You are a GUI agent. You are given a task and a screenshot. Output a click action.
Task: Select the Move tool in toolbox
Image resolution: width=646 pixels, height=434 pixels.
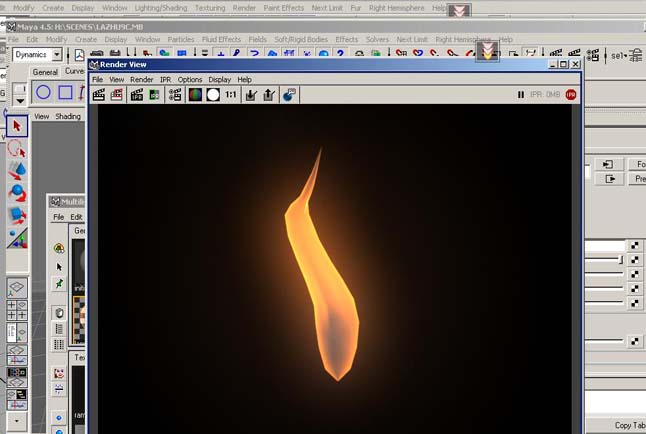pos(17,171)
